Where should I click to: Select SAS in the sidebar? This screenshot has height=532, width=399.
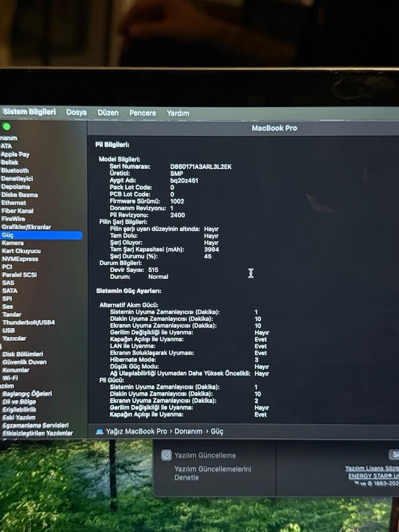point(8,283)
